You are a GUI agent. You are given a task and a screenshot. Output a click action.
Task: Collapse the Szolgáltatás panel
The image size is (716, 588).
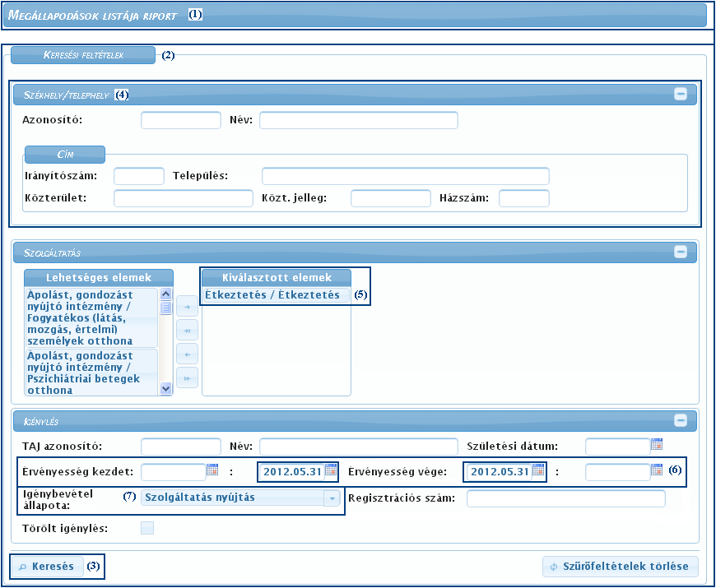681,252
